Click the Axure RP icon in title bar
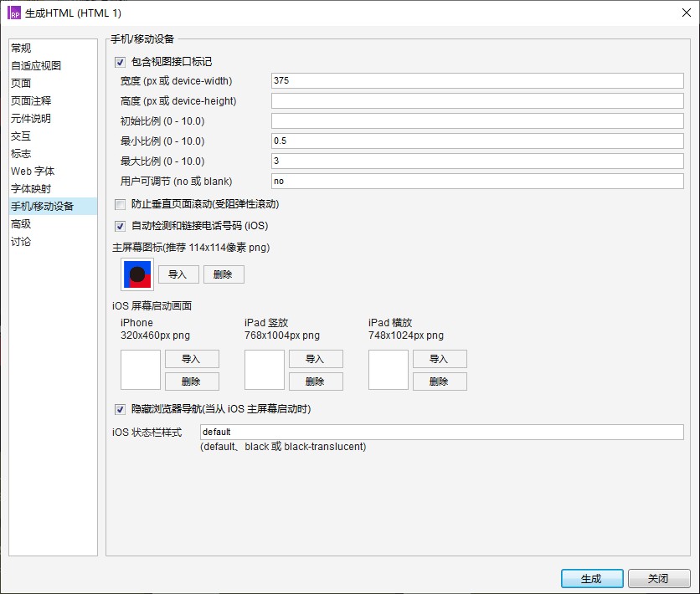 [x=14, y=13]
